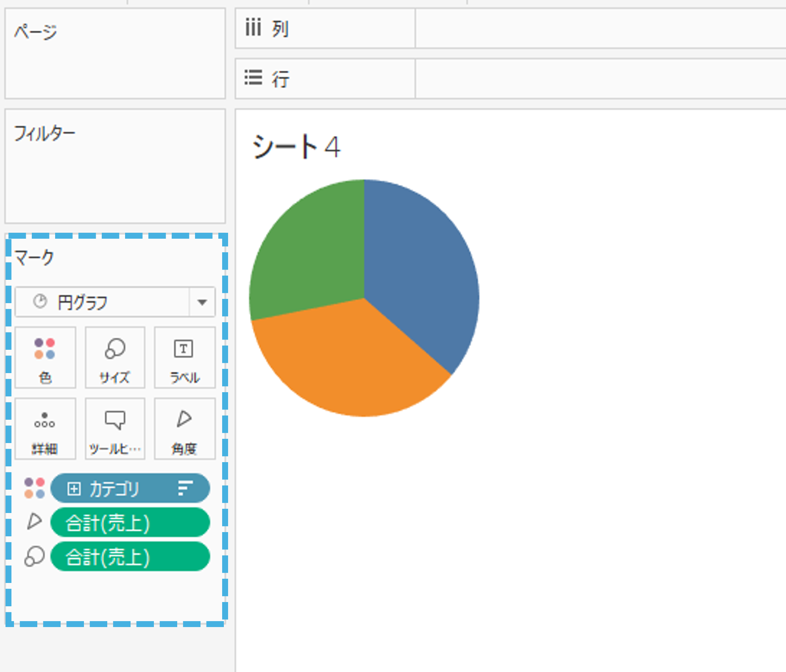Click the color legend dots beside カテゴリ
786x672 pixels.
pos(35,488)
